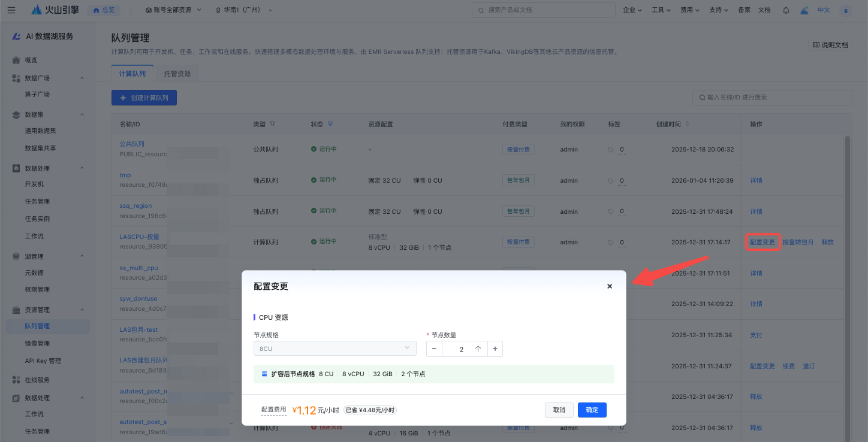The image size is (868, 442).
Task: Collapse the 数据集 sidebar group
Action: tap(82, 115)
